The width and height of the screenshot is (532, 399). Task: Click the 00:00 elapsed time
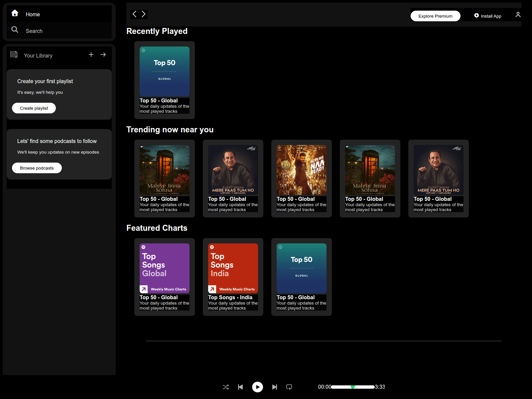pyautogui.click(x=325, y=387)
